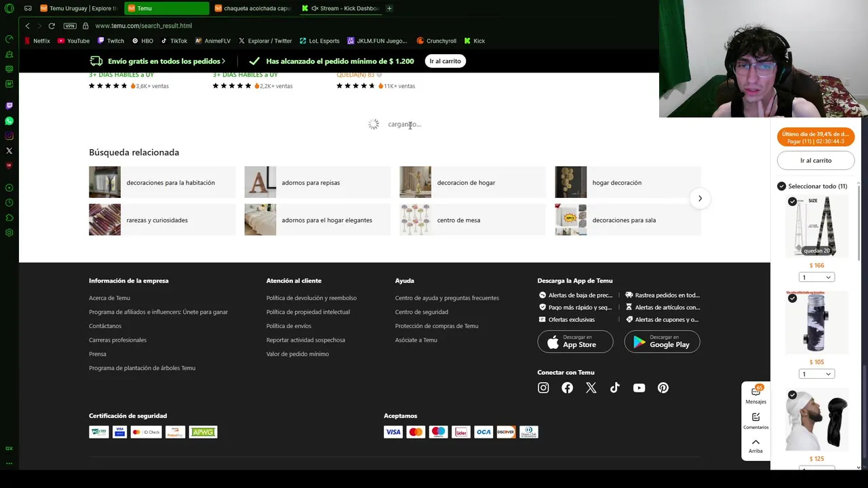Click Ir al carrito in top banner
The height and width of the screenshot is (488, 868).
click(445, 61)
